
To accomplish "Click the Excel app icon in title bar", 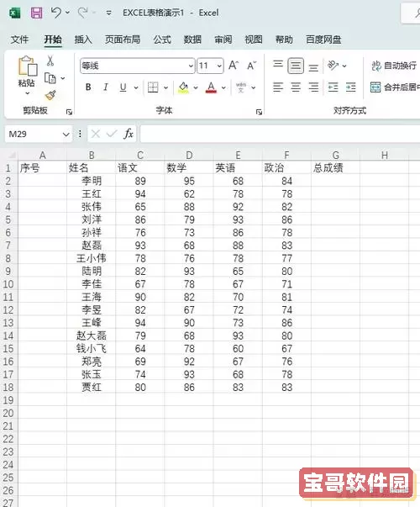I will point(14,13).
